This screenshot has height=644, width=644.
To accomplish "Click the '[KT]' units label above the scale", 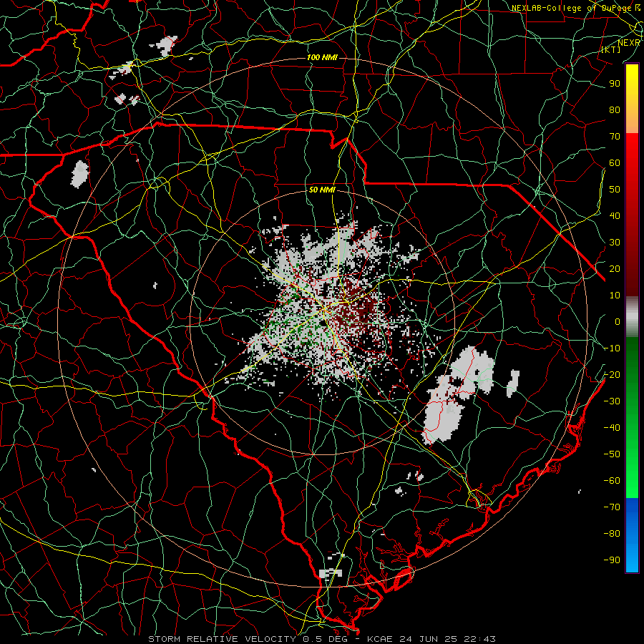I will (x=611, y=49).
